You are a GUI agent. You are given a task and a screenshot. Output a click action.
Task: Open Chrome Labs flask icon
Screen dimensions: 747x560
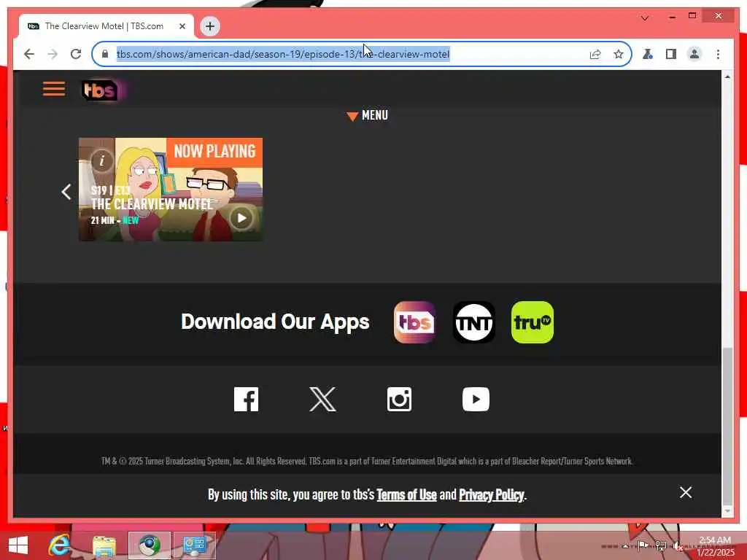(x=648, y=54)
